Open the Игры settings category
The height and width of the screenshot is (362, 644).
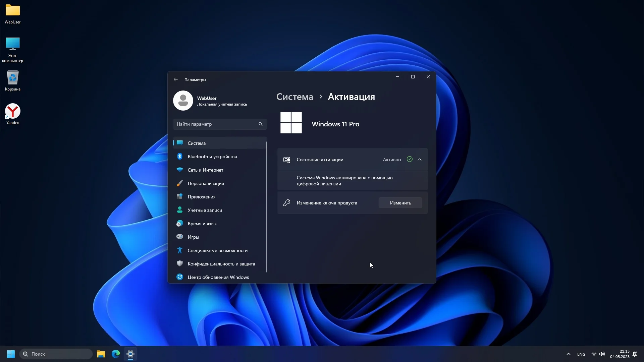tap(193, 237)
